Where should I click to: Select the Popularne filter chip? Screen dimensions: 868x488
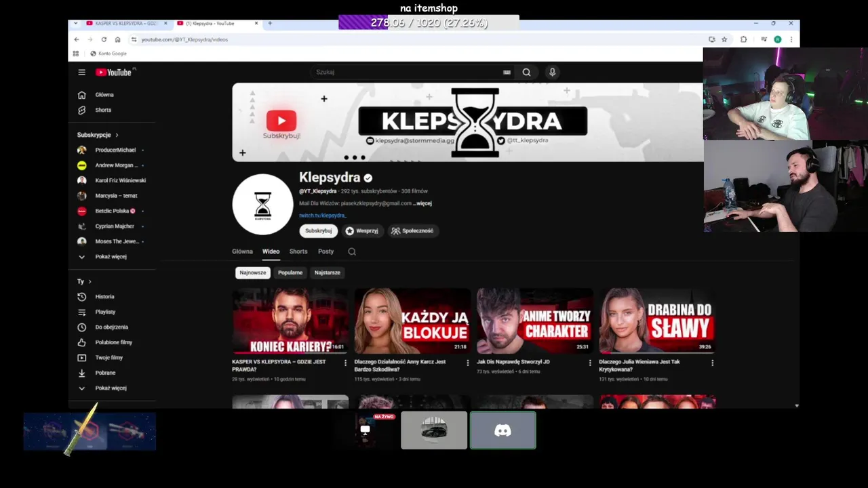pyautogui.click(x=290, y=272)
